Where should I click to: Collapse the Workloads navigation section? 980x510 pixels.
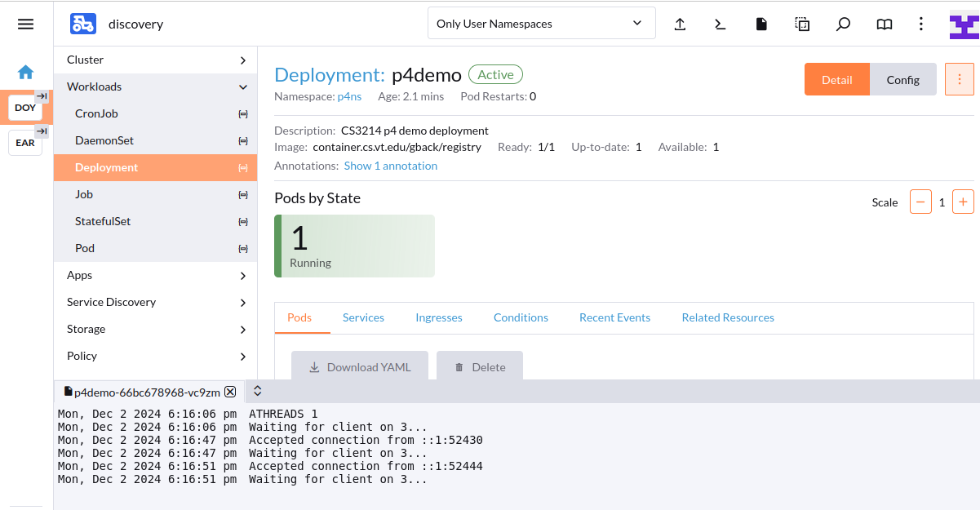click(x=155, y=86)
